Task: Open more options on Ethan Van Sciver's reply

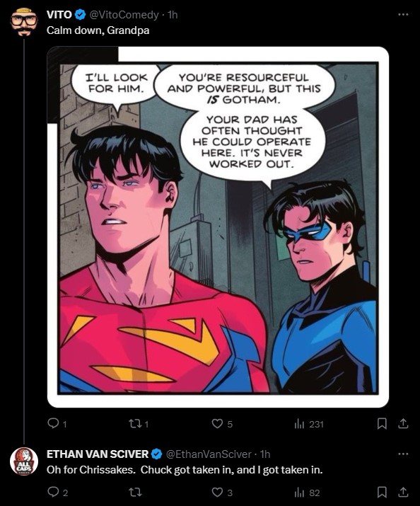Action: [x=403, y=454]
